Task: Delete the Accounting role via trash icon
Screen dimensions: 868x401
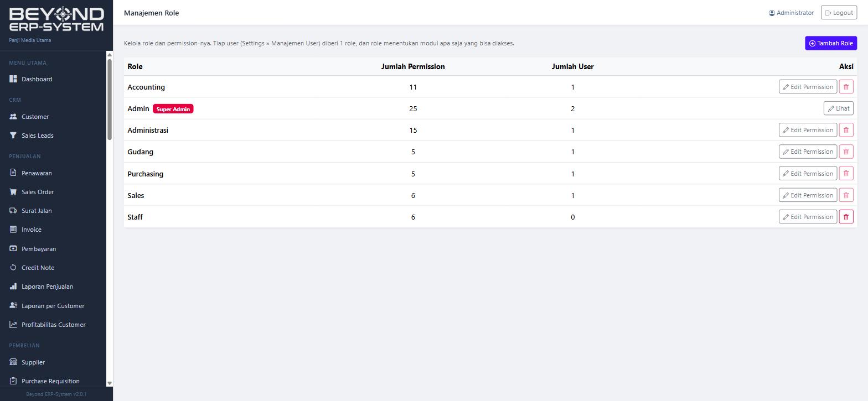Action: [x=846, y=87]
